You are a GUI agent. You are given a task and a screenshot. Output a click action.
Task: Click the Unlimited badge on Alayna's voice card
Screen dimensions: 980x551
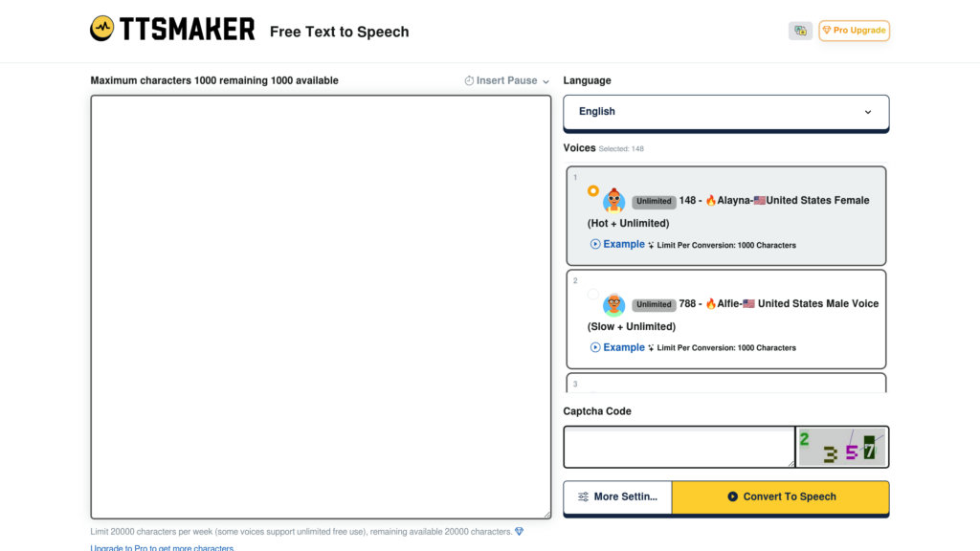[x=654, y=201]
